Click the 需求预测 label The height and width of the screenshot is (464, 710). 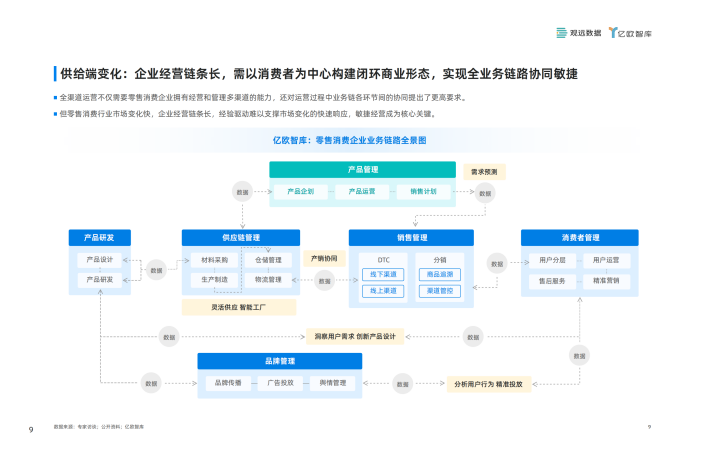pos(484,172)
